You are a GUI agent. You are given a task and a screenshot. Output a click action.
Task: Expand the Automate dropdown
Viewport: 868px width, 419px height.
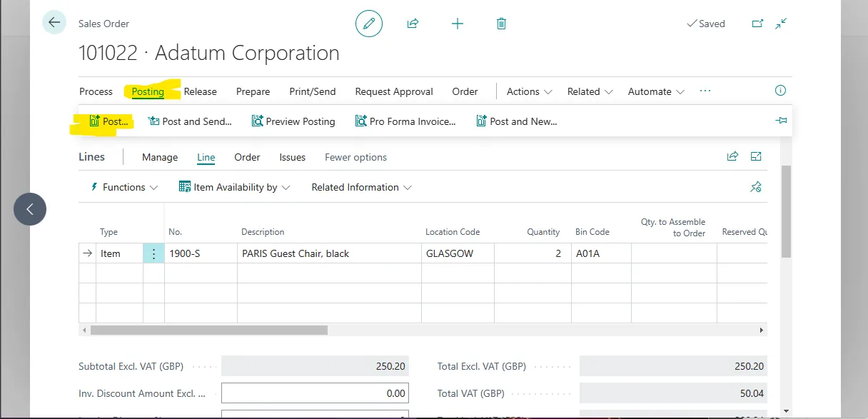pyautogui.click(x=656, y=91)
